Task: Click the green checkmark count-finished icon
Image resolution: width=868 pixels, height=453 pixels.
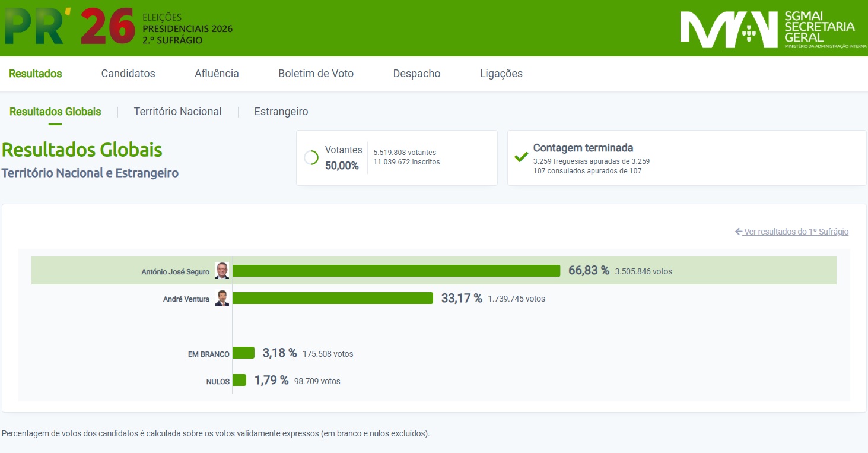Action: pos(521,157)
